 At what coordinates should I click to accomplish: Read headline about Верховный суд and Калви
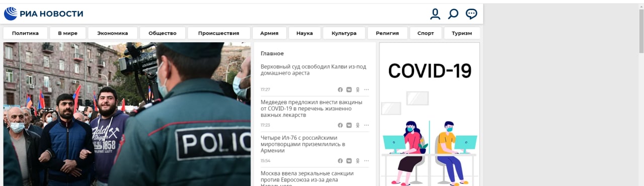pyautogui.click(x=313, y=70)
